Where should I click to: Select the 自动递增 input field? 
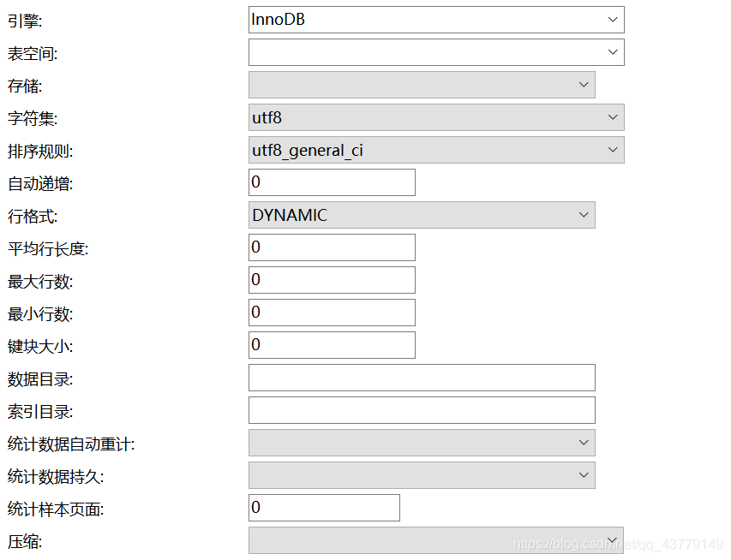[331, 182]
